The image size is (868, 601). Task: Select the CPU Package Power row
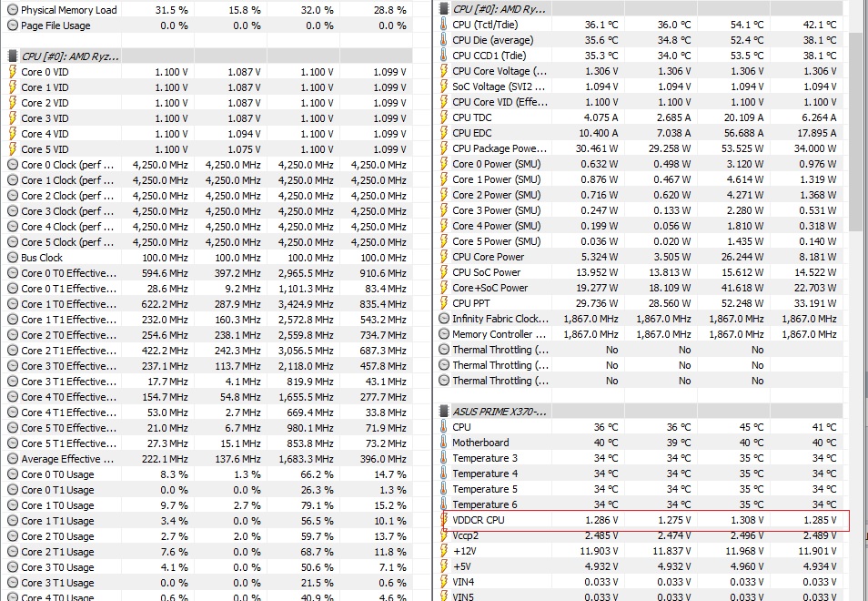[500, 148]
